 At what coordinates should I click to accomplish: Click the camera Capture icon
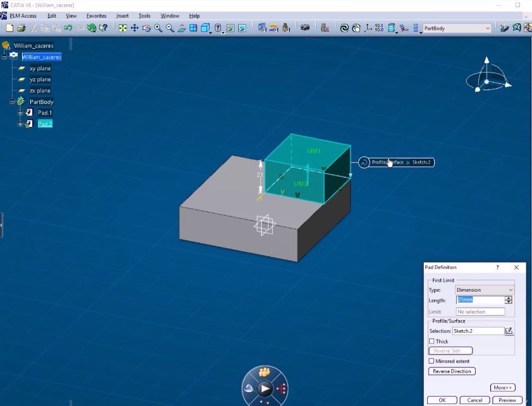coord(305,28)
